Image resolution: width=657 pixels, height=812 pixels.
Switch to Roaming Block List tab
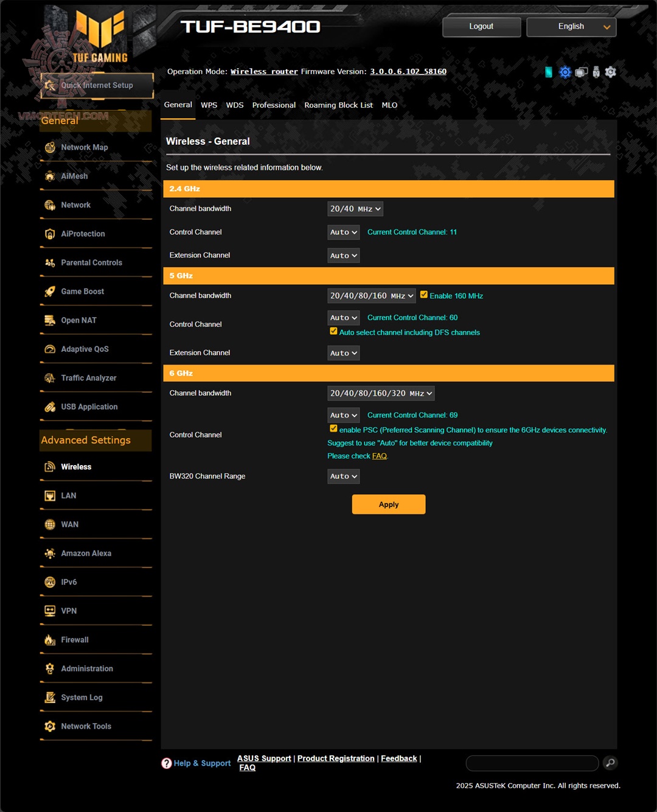pyautogui.click(x=338, y=105)
